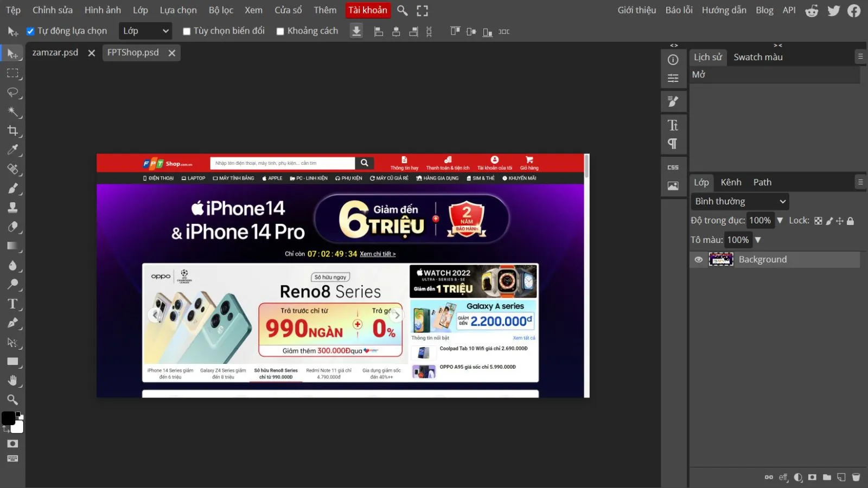Open the Character panel icon
This screenshot has height=488, width=868.
coord(673,125)
